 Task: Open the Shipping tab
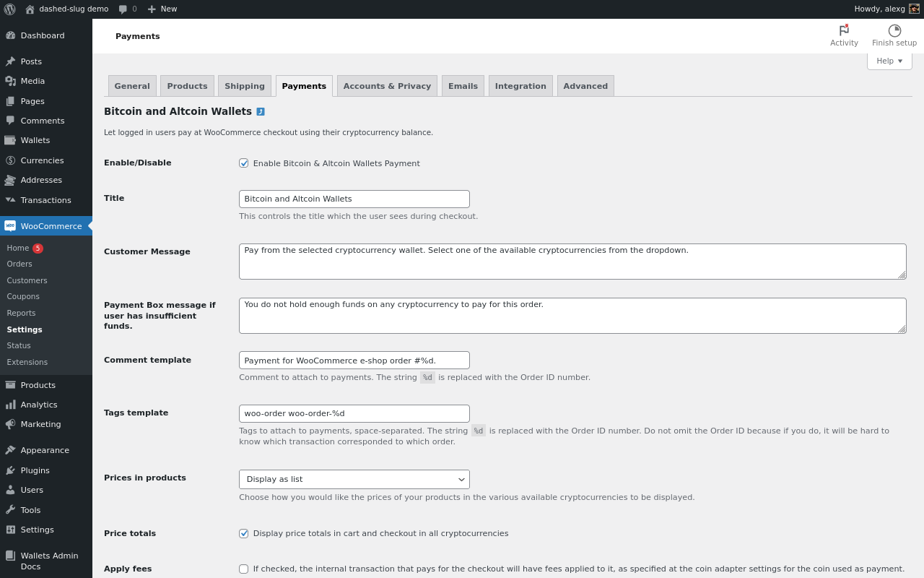pos(245,86)
